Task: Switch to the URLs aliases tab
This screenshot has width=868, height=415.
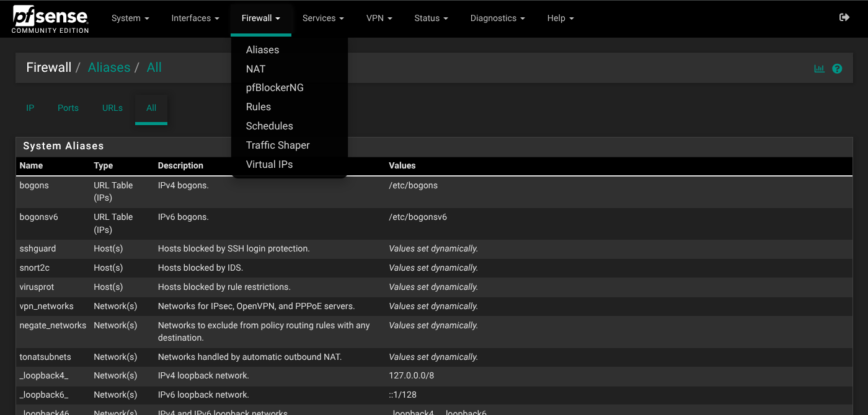Action: click(x=112, y=108)
